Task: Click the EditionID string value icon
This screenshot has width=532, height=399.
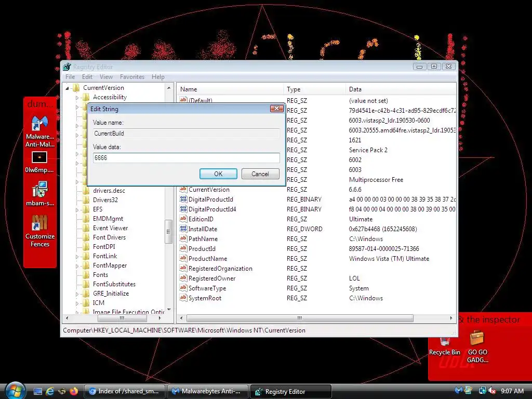Action: pyautogui.click(x=183, y=219)
